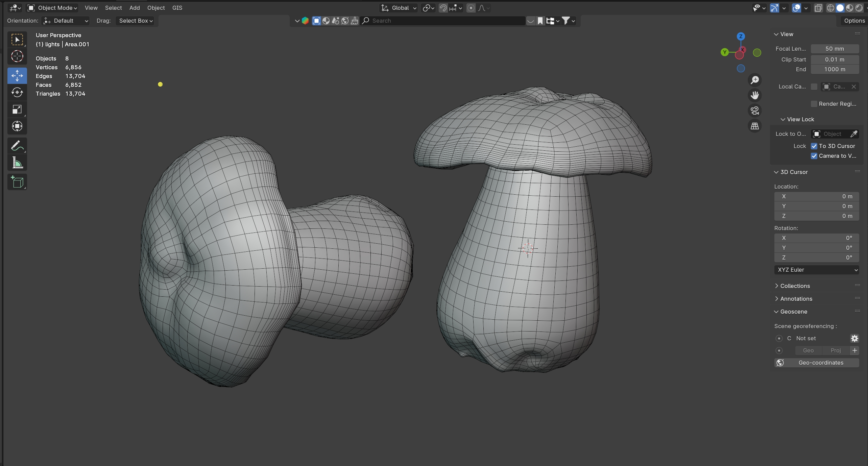Click the Options button
Screen dimensions: 868x466
tap(854, 21)
